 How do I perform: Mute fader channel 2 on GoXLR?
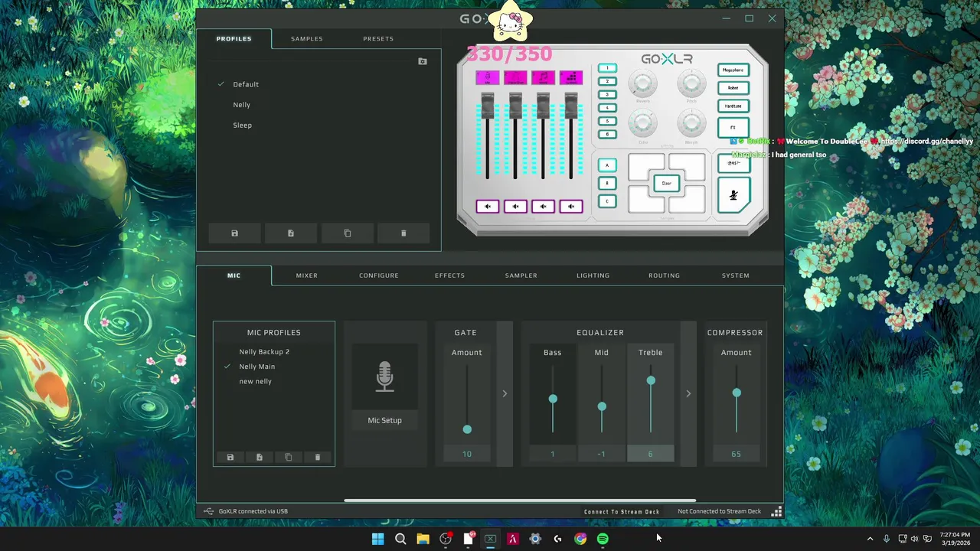515,207
